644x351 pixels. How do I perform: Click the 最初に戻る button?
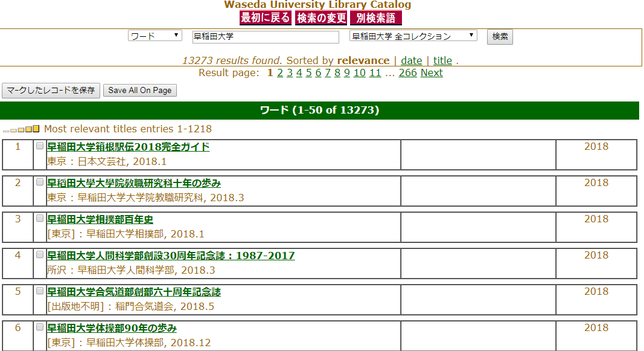[266, 18]
